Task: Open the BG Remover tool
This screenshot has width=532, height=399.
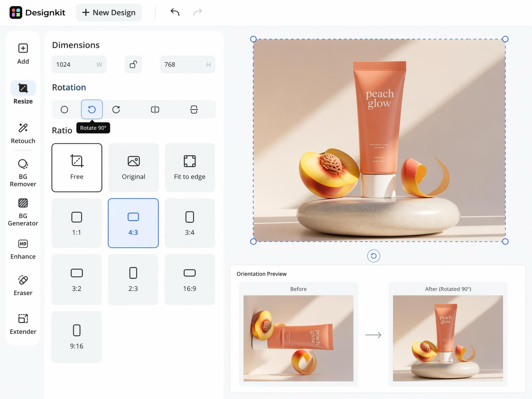Action: pos(23,173)
